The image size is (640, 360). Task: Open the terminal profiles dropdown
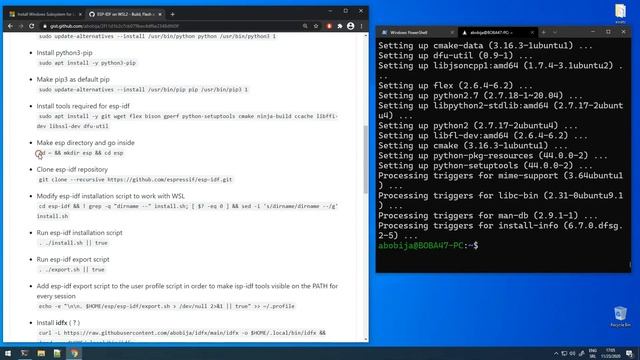[555, 32]
